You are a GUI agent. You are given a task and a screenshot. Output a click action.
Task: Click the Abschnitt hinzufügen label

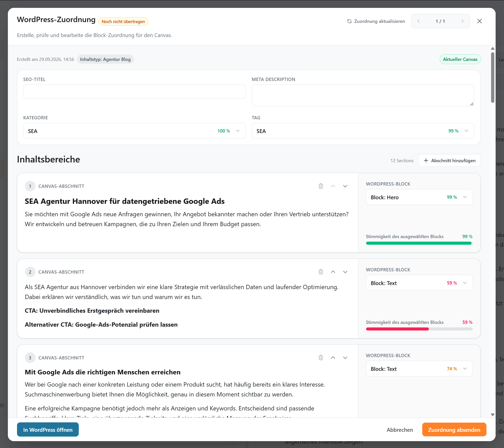pyautogui.click(x=453, y=160)
